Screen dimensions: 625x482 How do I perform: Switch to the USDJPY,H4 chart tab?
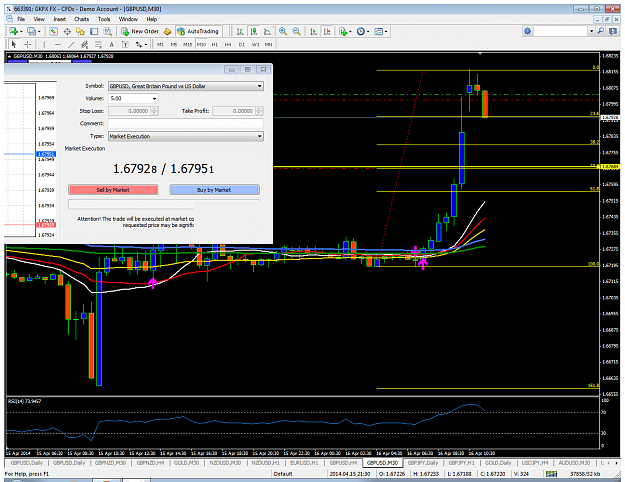coord(535,463)
